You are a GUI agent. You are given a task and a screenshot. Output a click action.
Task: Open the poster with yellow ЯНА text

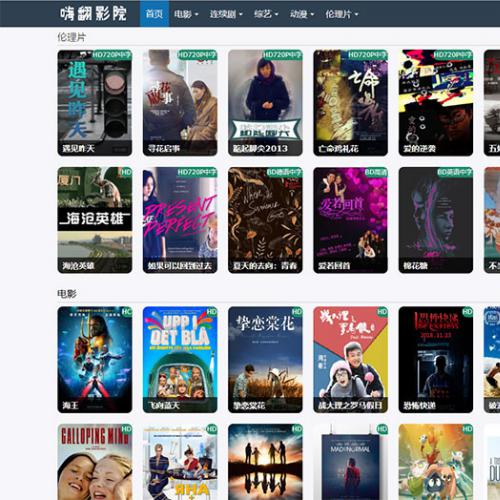(180, 462)
